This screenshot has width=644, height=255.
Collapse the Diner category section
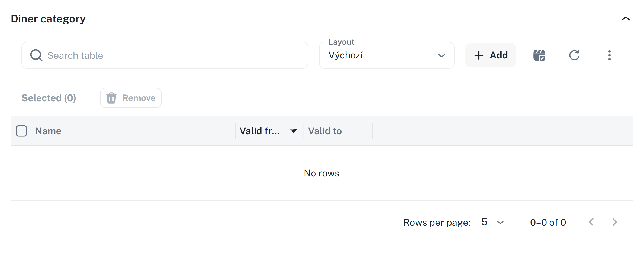pos(626,19)
